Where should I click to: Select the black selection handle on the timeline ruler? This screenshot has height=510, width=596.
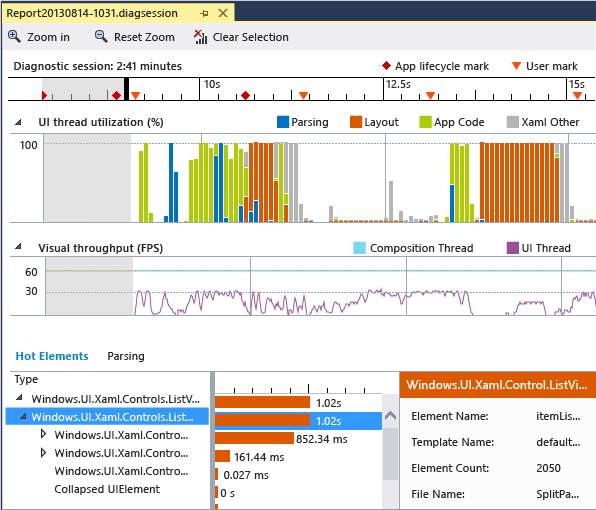(127, 89)
